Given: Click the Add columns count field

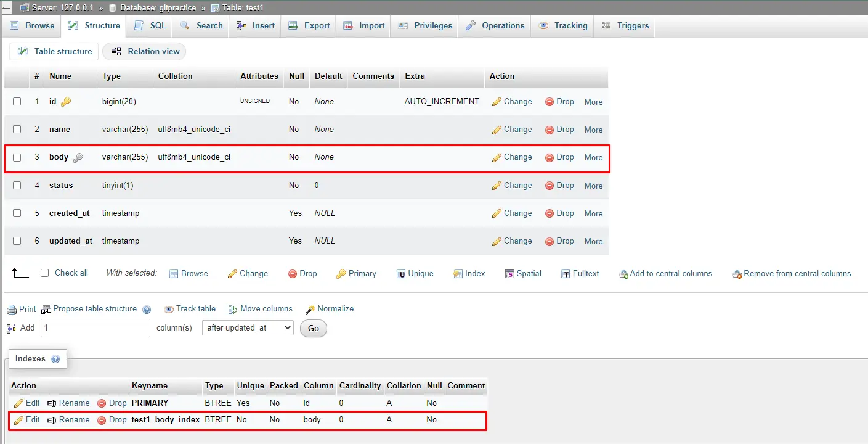Looking at the screenshot, I should point(95,328).
